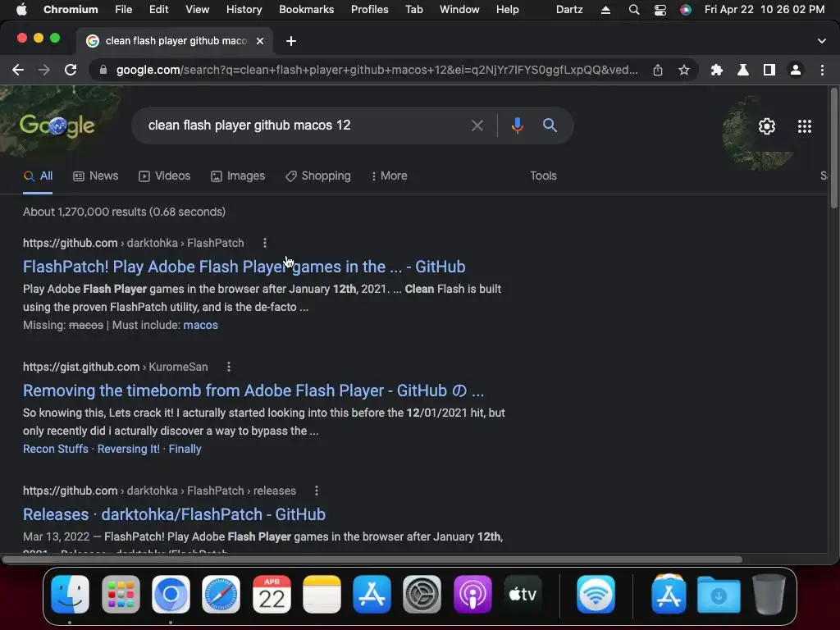Share this page via share icon
Viewport: 840px width, 630px height.
(658, 70)
